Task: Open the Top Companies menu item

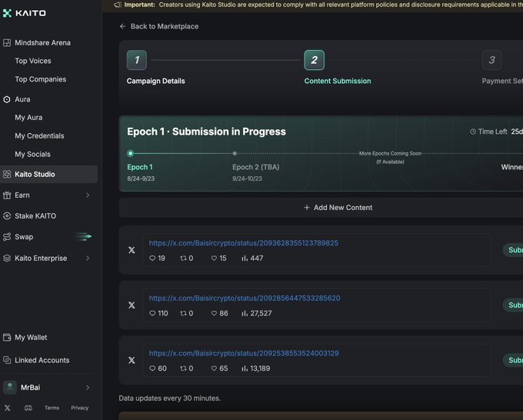Action: click(40, 79)
